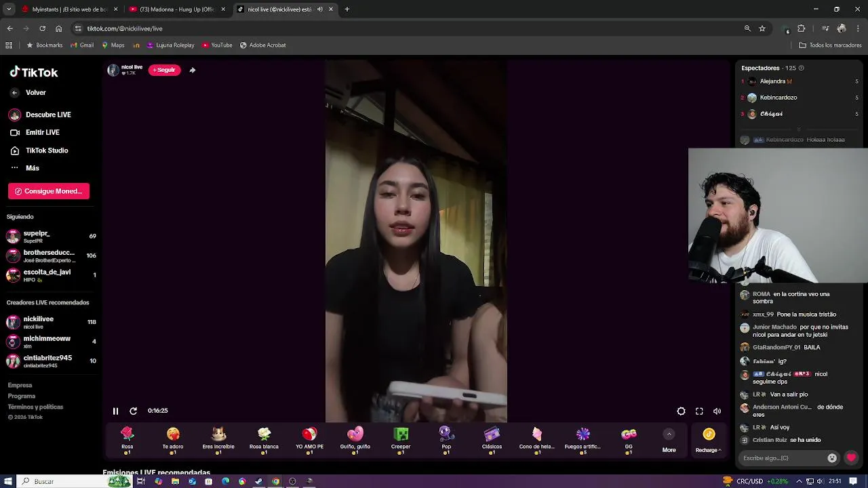Screen dimensions: 868x488
Task: Open escolta_de_javi live channel
Action: pos(51,275)
